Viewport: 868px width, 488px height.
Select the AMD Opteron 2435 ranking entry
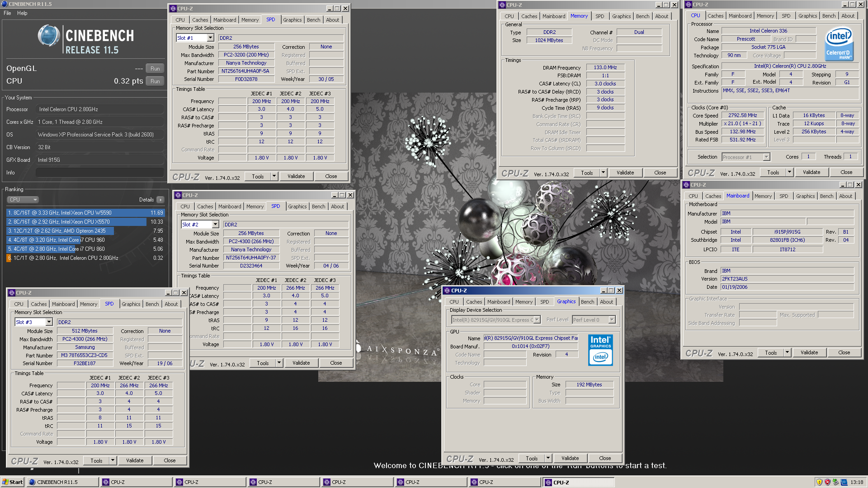tap(86, 231)
